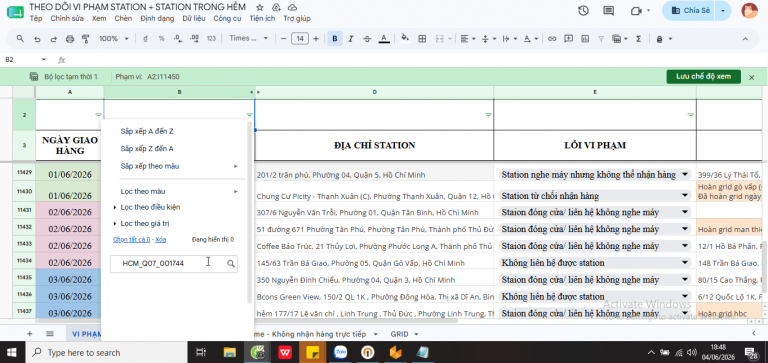
Task: Choose Sắp xếp A đến Z
Action: [x=147, y=131]
